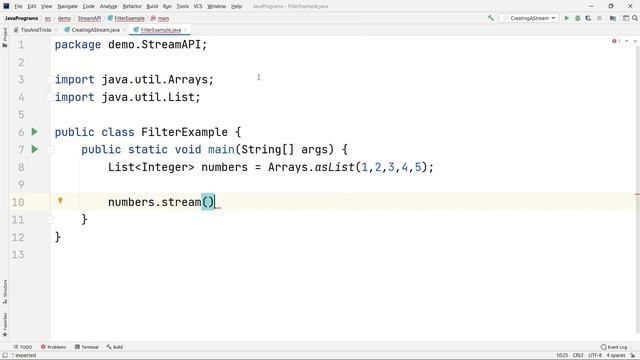Image resolution: width=640 pixels, height=360 pixels.
Task: Click the tool windows quick access icon in status bar
Action: [x=5, y=356]
